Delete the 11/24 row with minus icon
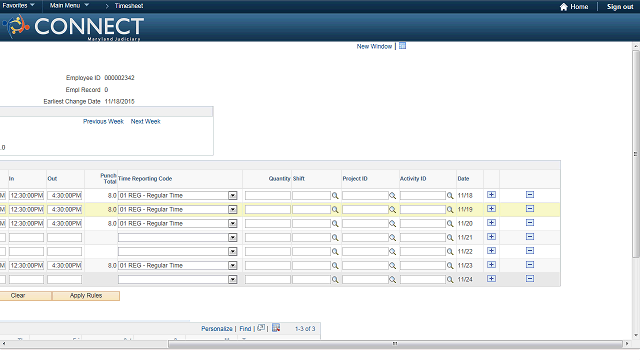This screenshot has height=360, width=640. [x=530, y=278]
